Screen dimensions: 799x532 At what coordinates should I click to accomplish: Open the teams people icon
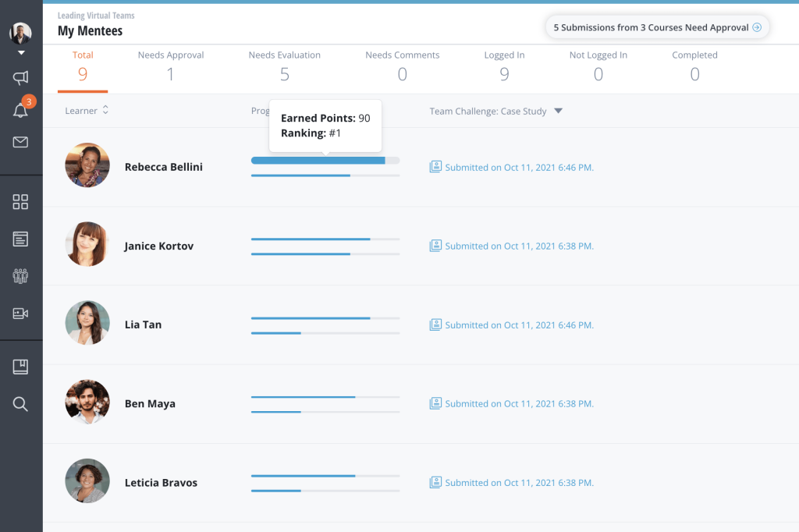coord(20,276)
